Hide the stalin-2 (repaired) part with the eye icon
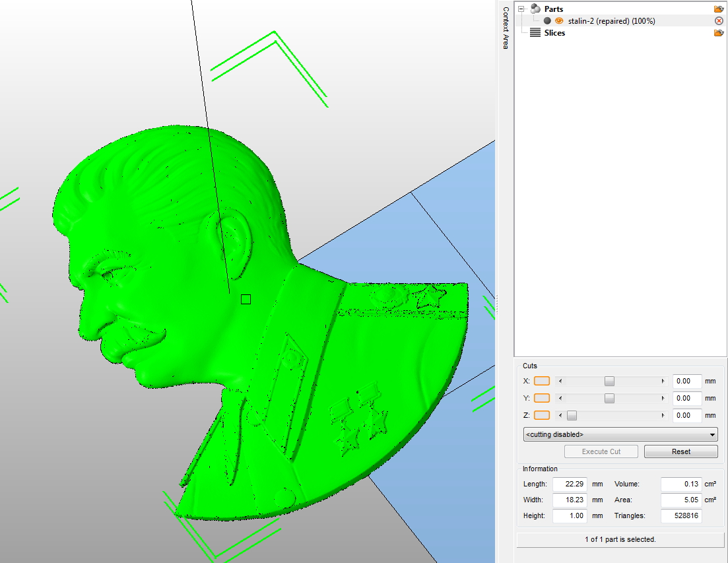Viewport: 728px width, 563px height. pyautogui.click(x=559, y=21)
